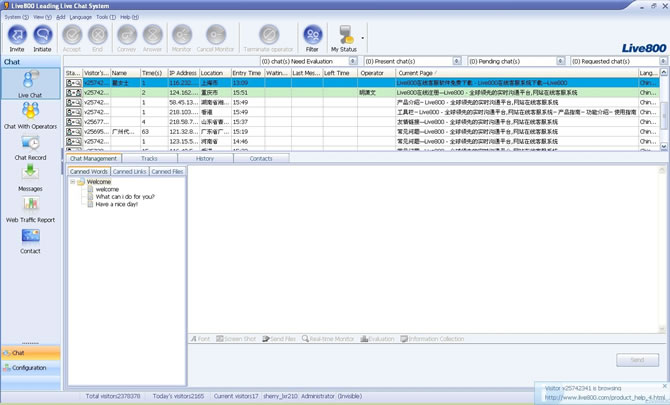Open the My Status dropdown arrow
This screenshot has width=670, height=405.
coord(363,38)
